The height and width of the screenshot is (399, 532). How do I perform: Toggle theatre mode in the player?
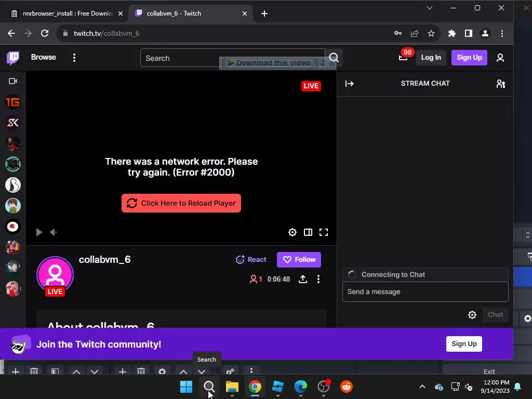[x=308, y=232]
